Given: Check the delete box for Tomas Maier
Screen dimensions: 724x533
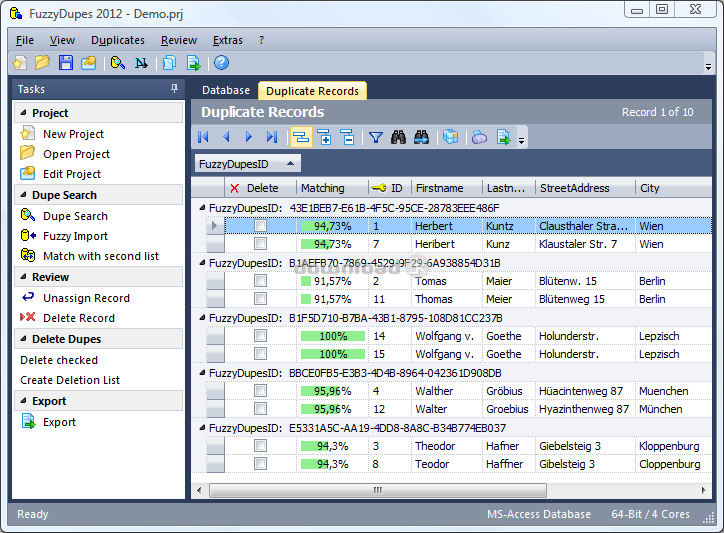Looking at the screenshot, I should tap(260, 280).
